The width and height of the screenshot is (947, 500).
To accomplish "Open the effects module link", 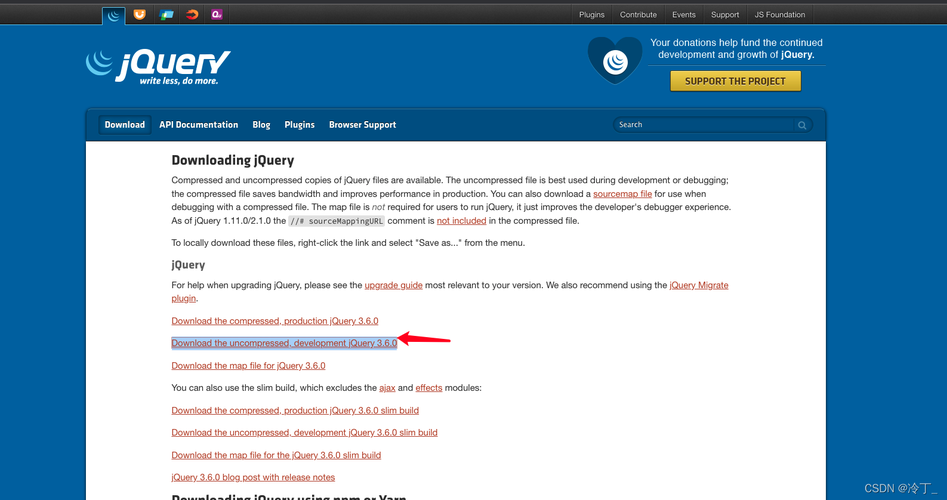I will click(x=429, y=388).
